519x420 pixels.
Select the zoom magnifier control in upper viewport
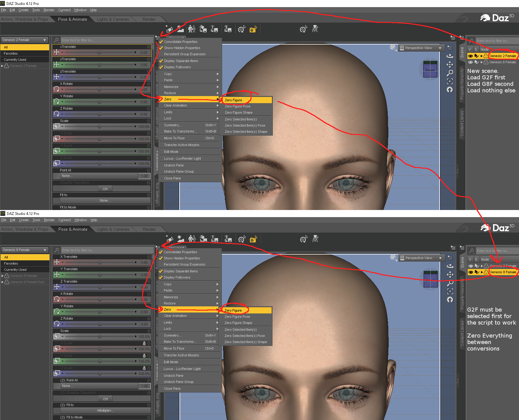pos(450,73)
